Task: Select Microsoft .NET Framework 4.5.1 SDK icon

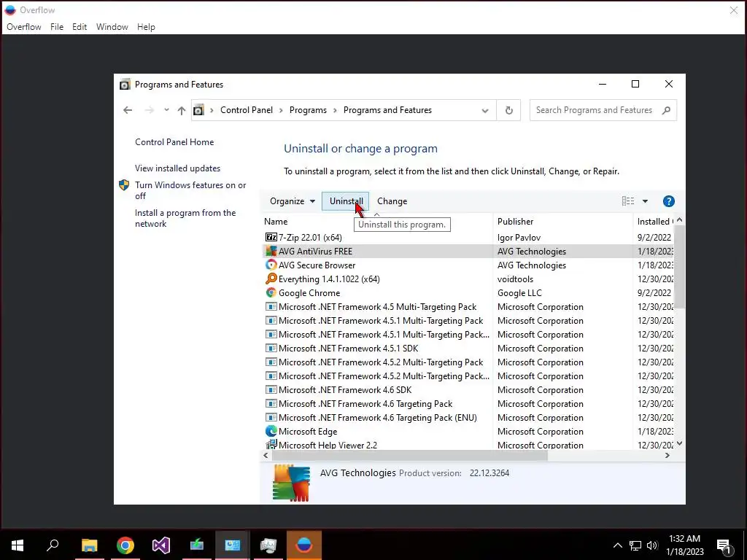Action: [271, 348]
